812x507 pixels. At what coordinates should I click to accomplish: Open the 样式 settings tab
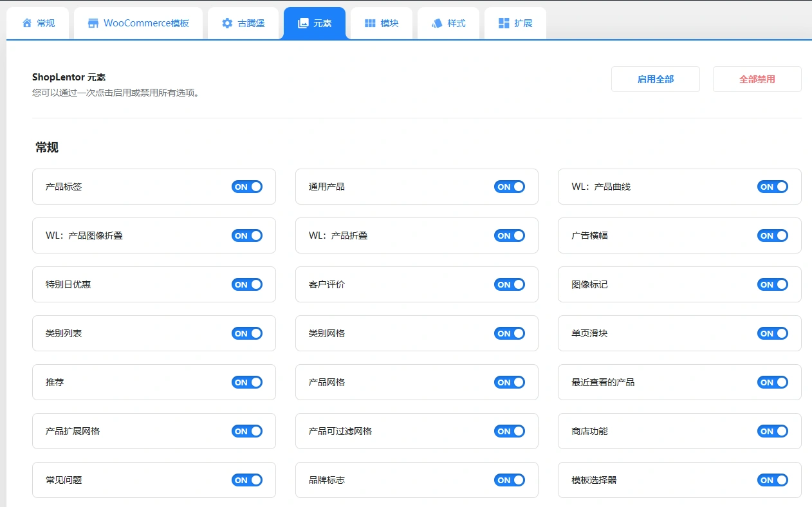click(x=448, y=23)
